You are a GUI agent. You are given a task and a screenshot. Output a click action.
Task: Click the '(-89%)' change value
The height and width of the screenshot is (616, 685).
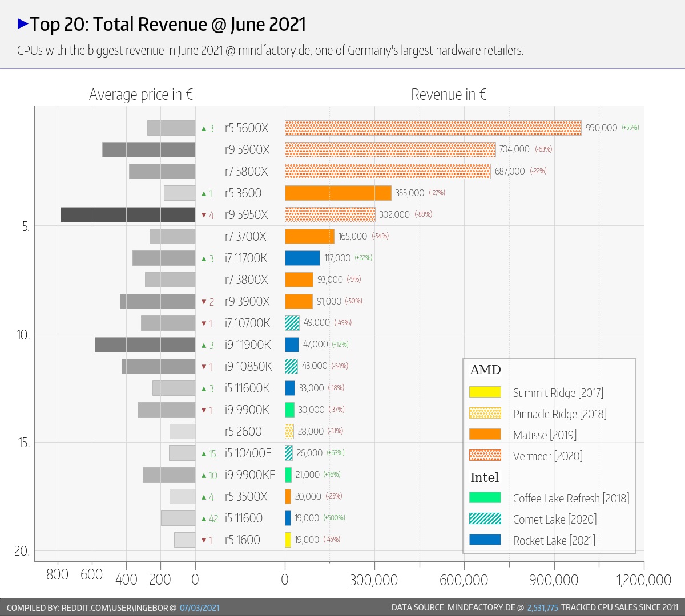[x=423, y=214]
